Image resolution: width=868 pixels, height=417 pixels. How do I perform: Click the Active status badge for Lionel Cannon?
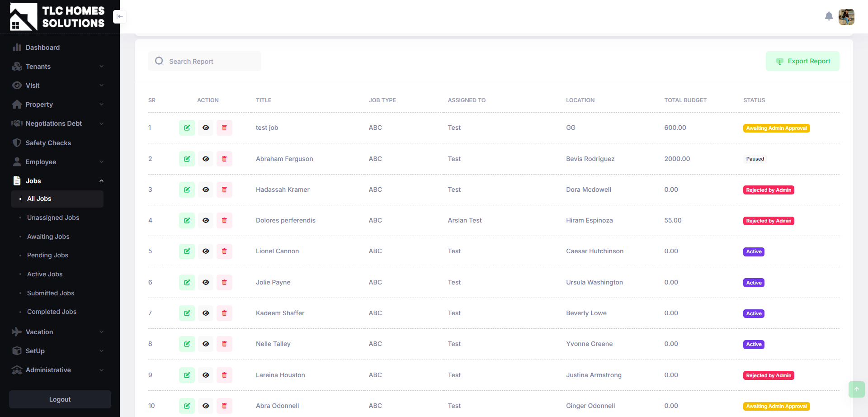tap(754, 252)
